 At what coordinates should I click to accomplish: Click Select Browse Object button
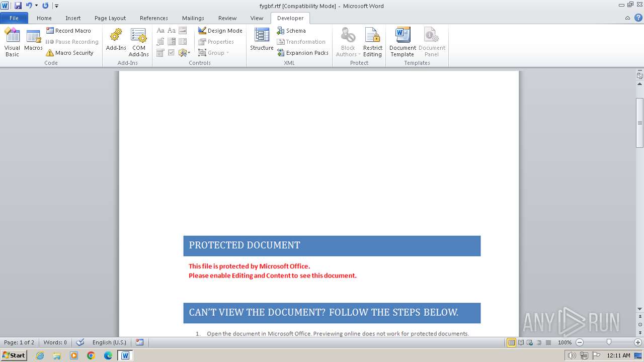click(x=639, y=324)
